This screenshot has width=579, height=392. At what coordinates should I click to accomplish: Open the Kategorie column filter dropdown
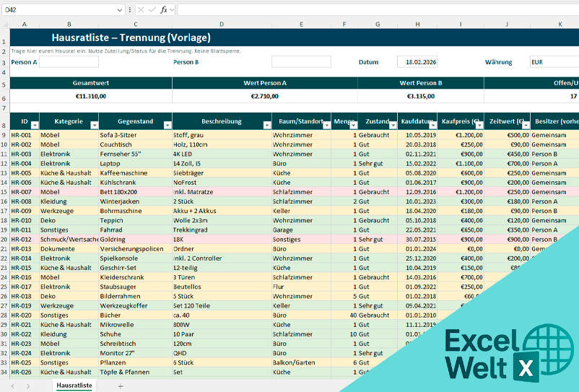point(93,125)
